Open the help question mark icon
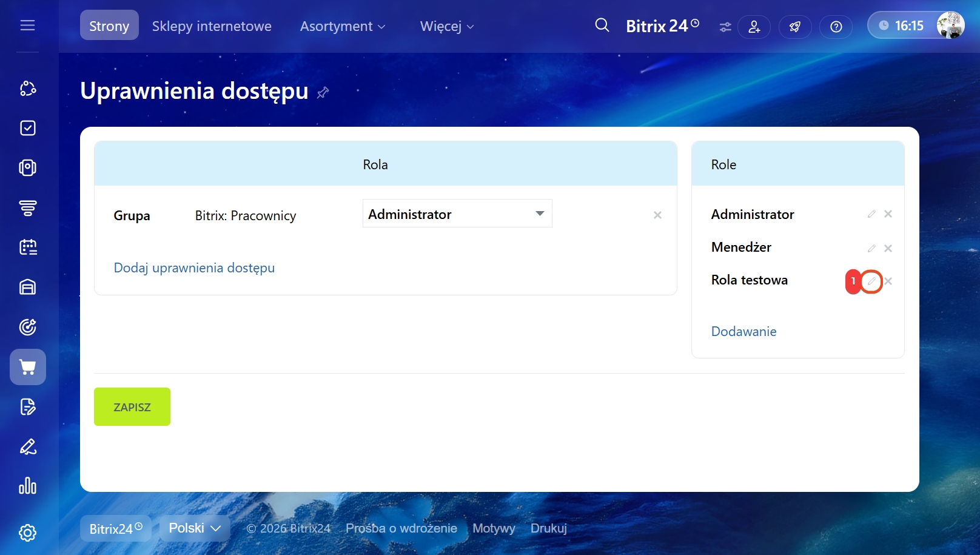The width and height of the screenshot is (980, 555). (836, 27)
